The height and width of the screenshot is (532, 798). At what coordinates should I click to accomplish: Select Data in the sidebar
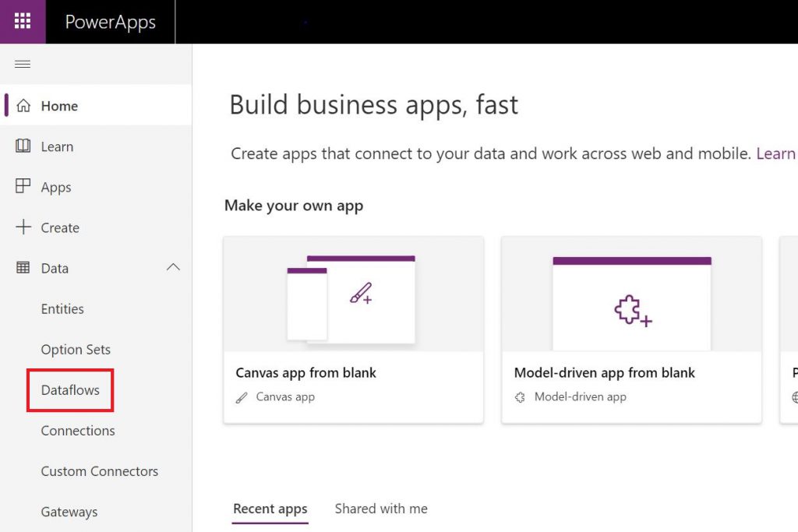[x=96, y=268]
